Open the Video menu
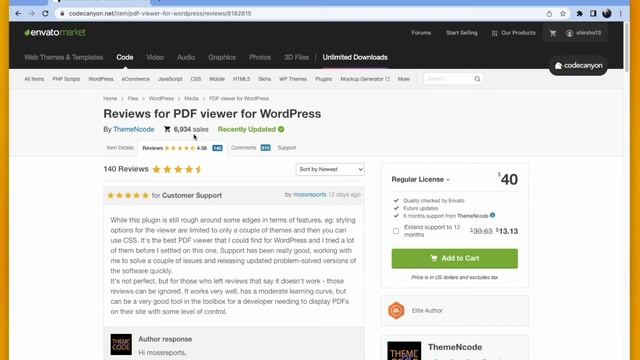640x360 pixels. click(155, 57)
